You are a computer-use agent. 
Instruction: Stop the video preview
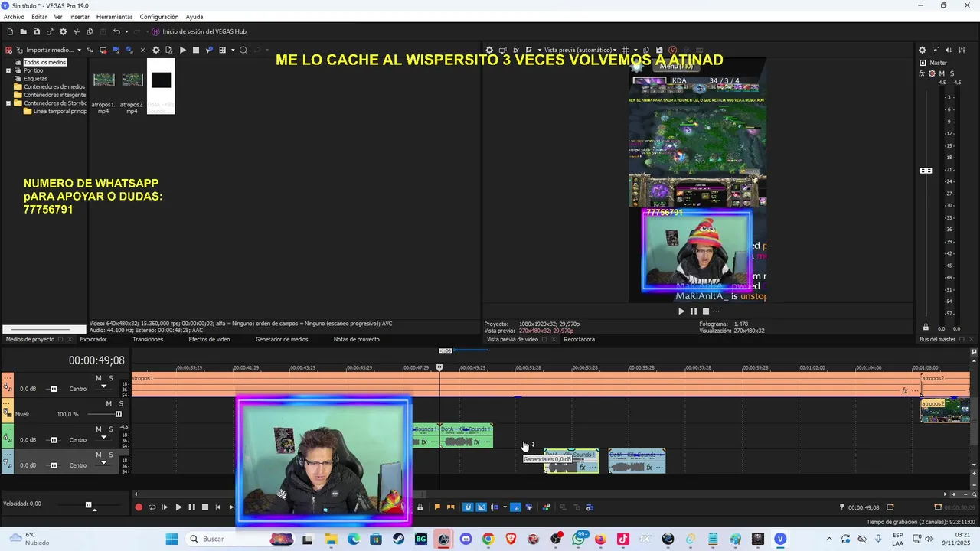[706, 311]
